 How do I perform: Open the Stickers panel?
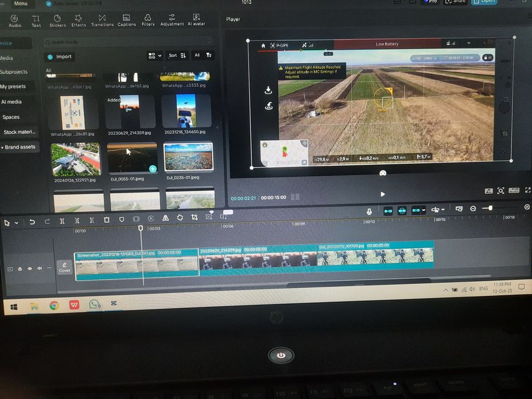pyautogui.click(x=58, y=21)
